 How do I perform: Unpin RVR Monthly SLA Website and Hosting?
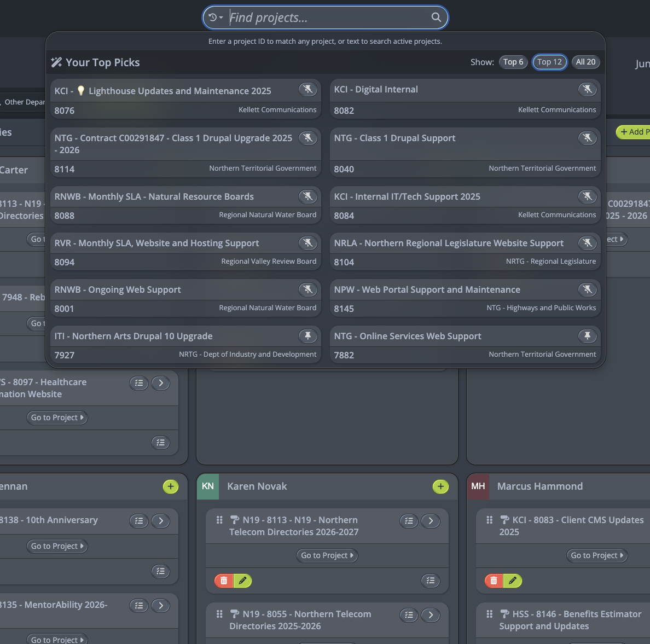[x=307, y=243]
